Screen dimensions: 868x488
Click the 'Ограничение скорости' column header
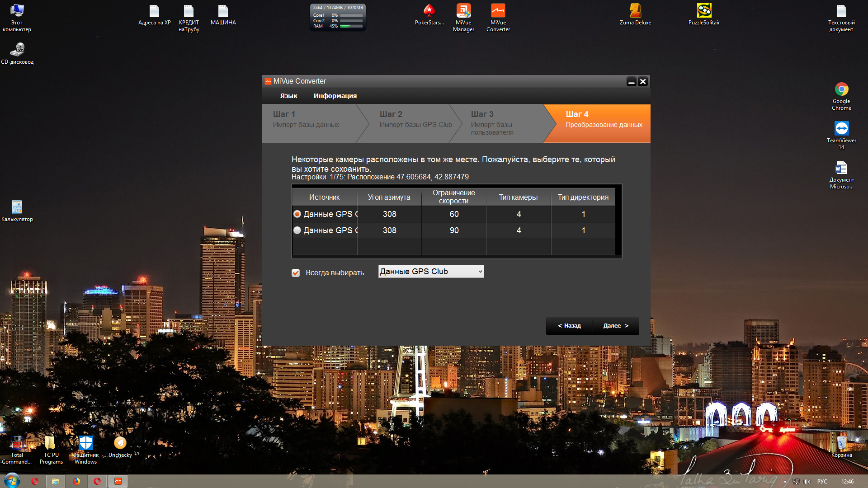click(x=453, y=197)
